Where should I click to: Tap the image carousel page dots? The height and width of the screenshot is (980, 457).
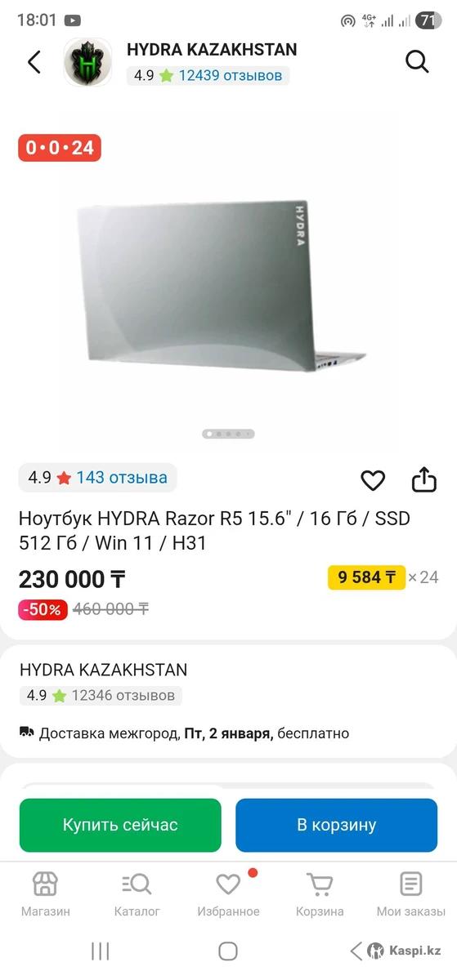[228, 434]
